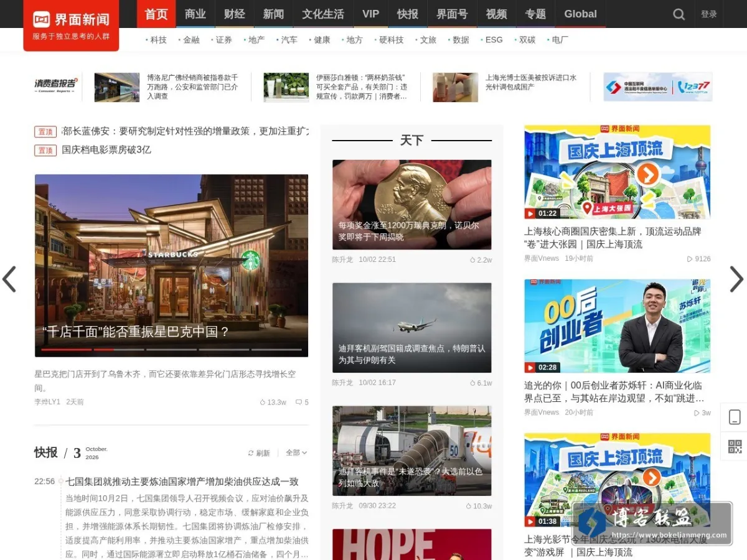747x560 pixels.
Task: Open the 上海光博士医美 article headline
Action: (531, 82)
